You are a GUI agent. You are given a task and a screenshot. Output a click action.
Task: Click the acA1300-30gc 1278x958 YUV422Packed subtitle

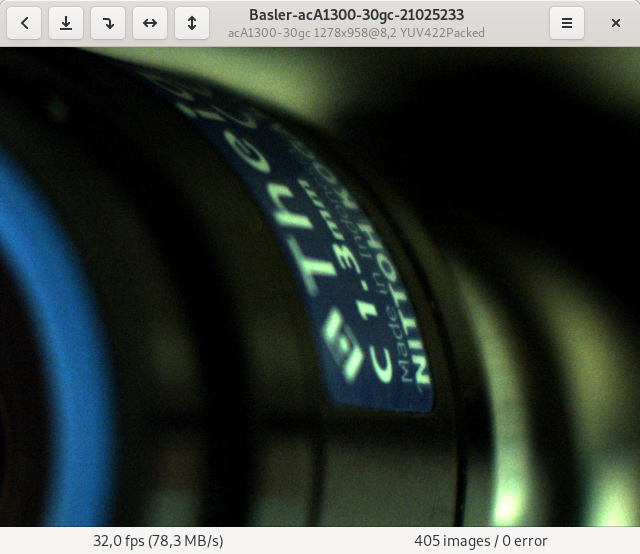point(356,33)
